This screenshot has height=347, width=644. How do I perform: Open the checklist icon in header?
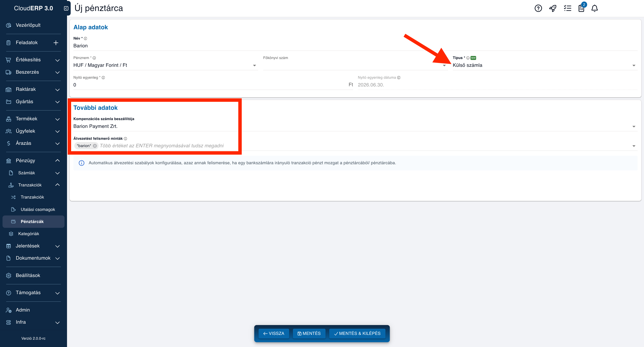(x=567, y=8)
